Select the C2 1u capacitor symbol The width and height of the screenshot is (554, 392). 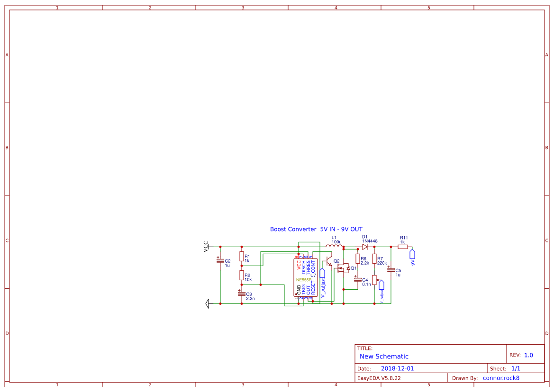click(x=220, y=261)
